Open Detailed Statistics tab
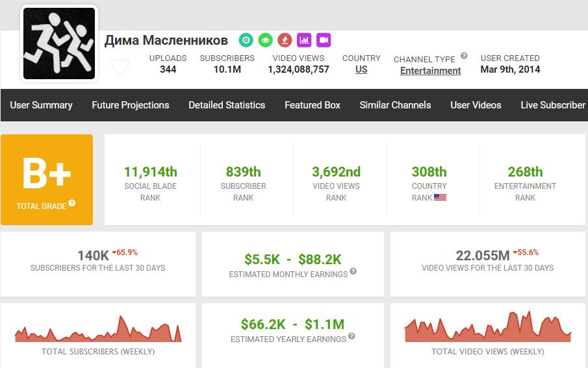588x368 pixels. 227,105
